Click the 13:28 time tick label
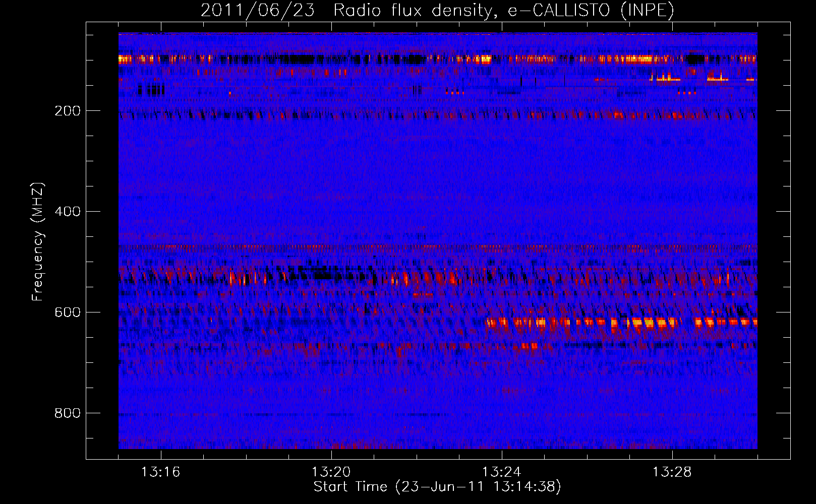 click(672, 472)
